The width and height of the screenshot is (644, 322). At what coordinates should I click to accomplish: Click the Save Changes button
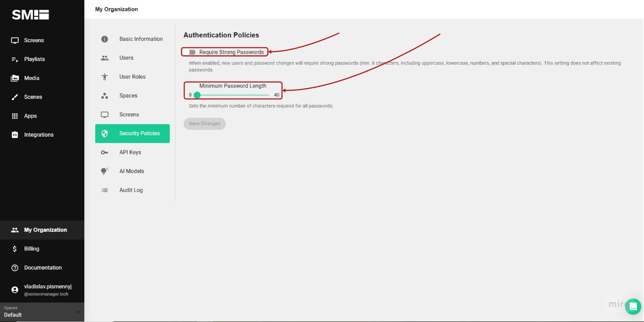[205, 123]
